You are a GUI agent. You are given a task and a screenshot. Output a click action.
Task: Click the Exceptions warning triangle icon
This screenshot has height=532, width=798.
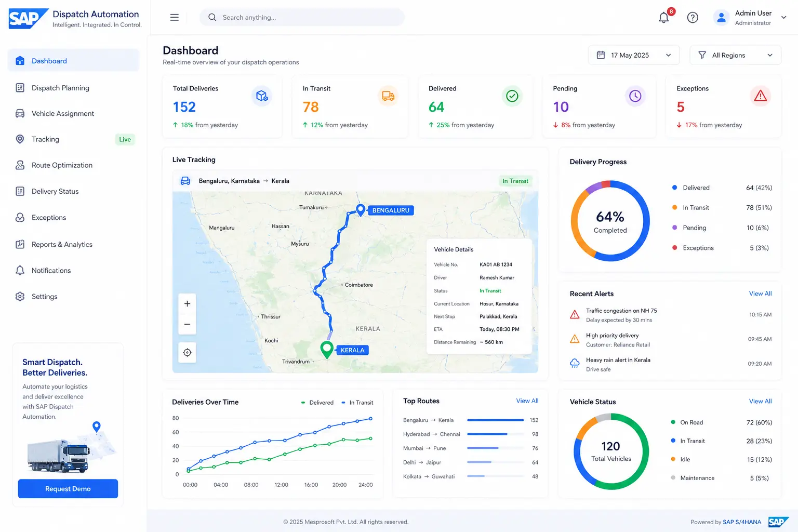(761, 96)
